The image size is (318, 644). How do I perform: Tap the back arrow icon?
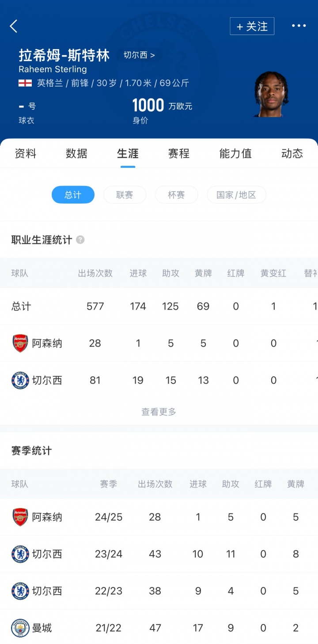[x=14, y=26]
